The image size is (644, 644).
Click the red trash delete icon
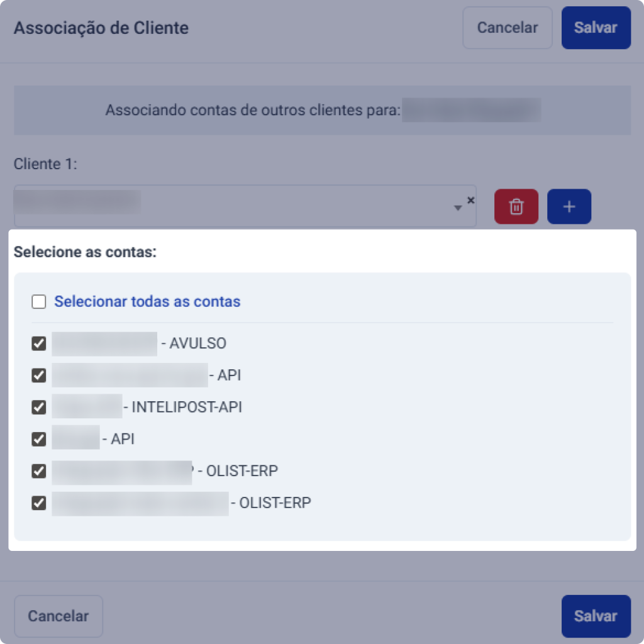pyautogui.click(x=516, y=206)
